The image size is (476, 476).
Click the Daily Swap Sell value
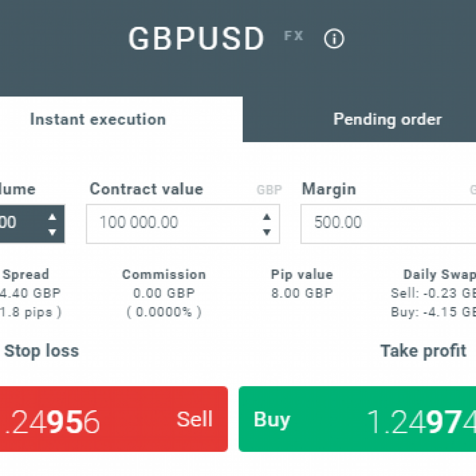pos(433,293)
